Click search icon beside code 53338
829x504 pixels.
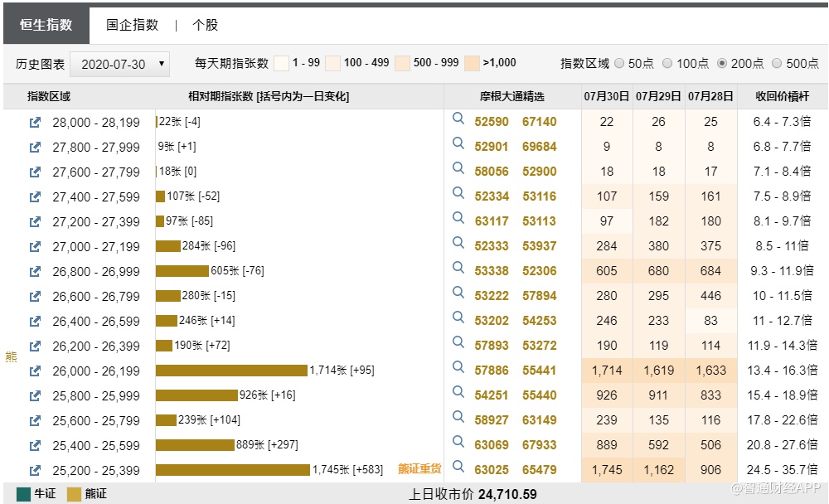click(x=458, y=269)
